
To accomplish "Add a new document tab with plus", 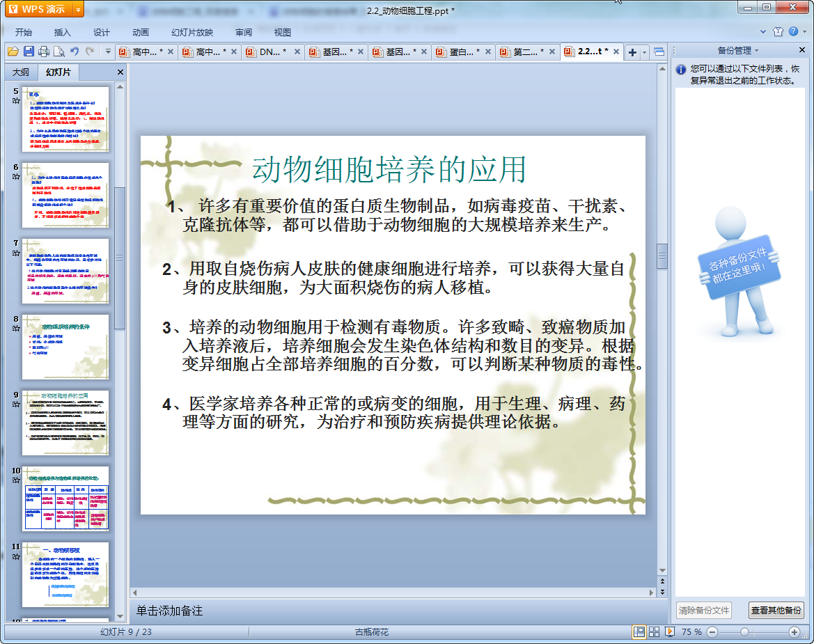I will (x=632, y=52).
